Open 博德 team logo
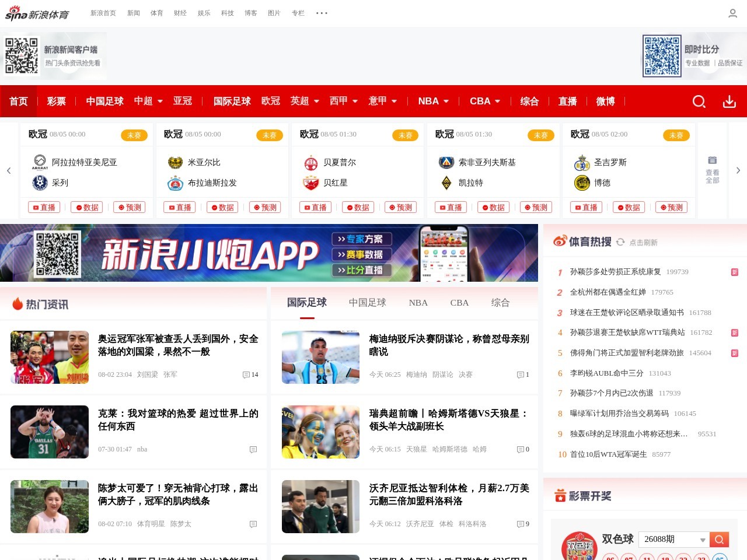The image size is (747, 560). pyautogui.click(x=582, y=183)
